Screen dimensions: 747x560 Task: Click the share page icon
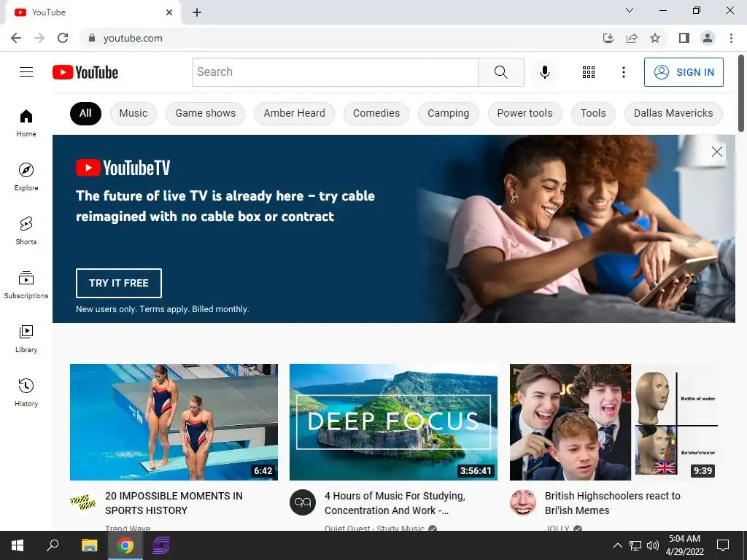click(x=632, y=38)
